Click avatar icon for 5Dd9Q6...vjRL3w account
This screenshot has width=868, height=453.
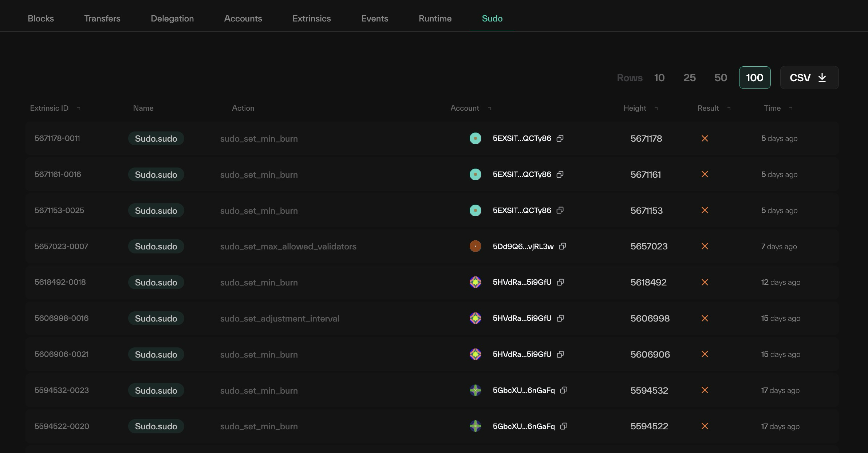475,247
